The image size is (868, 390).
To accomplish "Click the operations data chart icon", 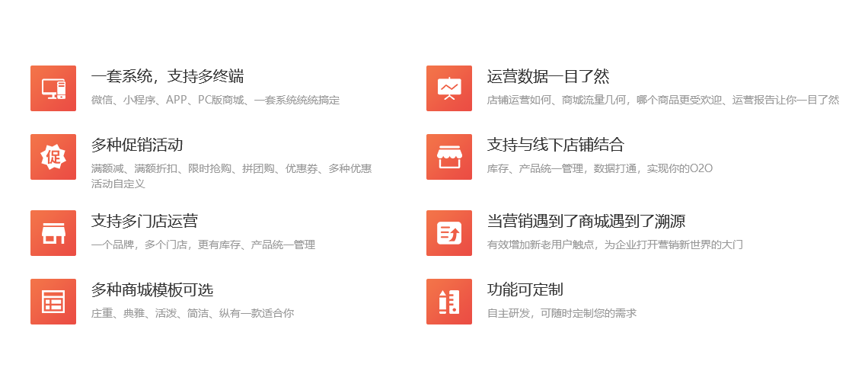I will (449, 88).
